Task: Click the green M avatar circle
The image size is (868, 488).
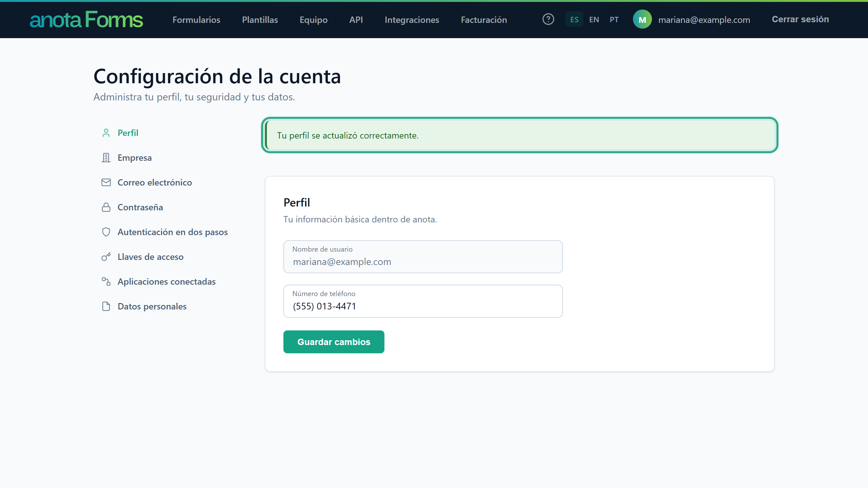Action: (642, 20)
